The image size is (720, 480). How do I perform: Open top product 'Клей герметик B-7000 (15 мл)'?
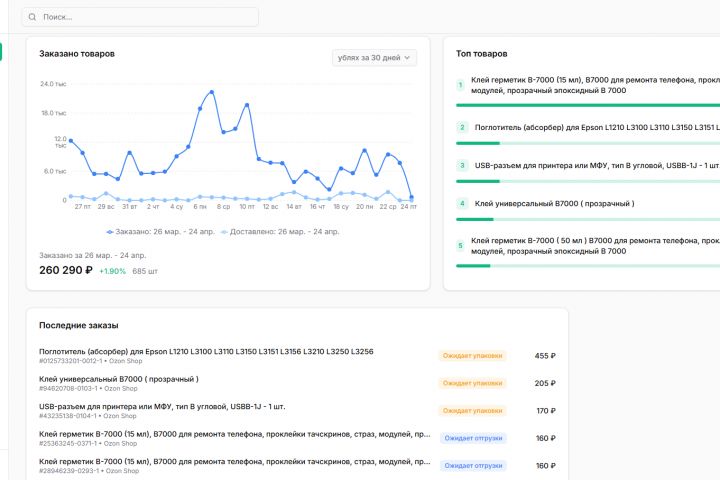tap(595, 85)
